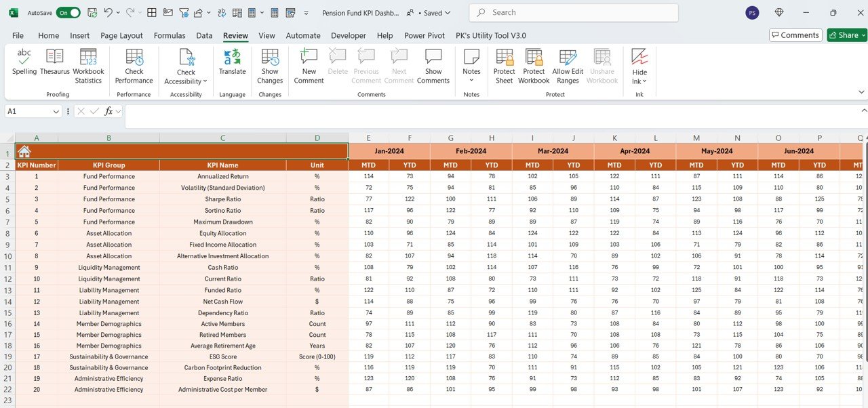
Task: Click the Home icon in cell A1
Action: pyautogui.click(x=24, y=151)
